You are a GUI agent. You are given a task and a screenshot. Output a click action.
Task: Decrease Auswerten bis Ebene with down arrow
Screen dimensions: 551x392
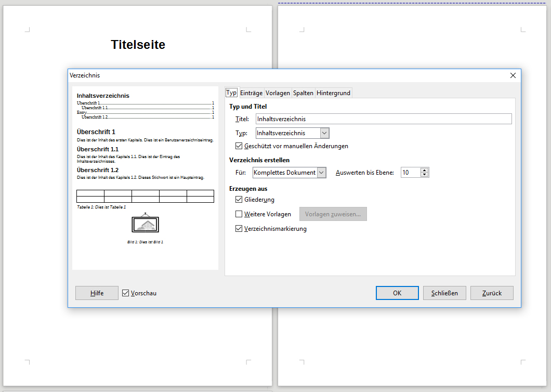(425, 175)
